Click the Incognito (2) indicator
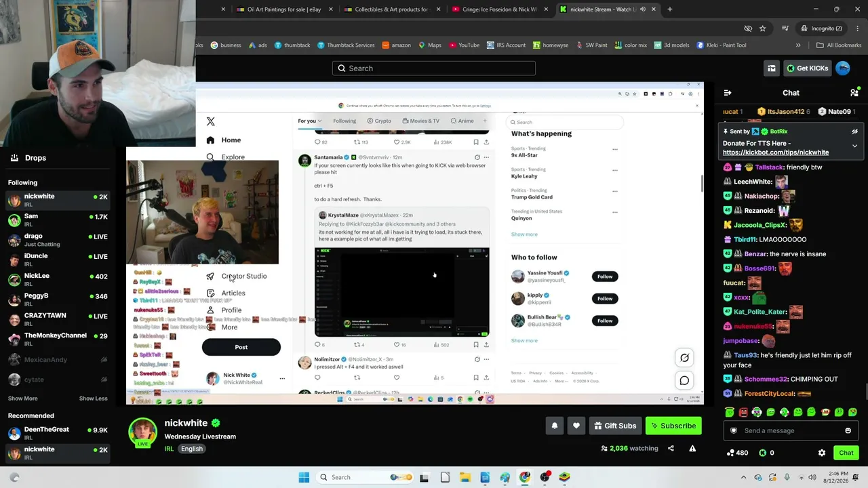The height and width of the screenshot is (488, 868). (821, 28)
